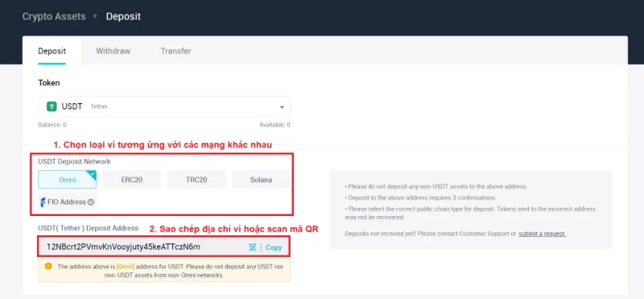This screenshot has width=644, height=299.
Task: Click the non-USDT assets warning line
Action: point(436,186)
